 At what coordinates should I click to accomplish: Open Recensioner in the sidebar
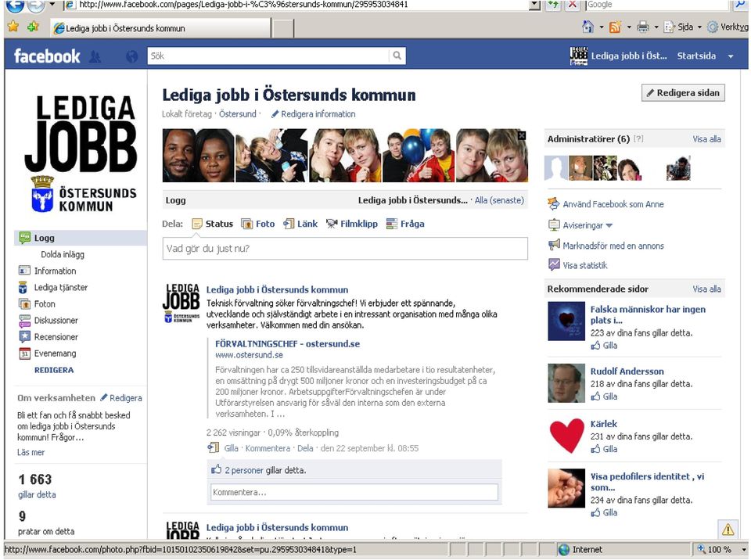[x=56, y=337]
